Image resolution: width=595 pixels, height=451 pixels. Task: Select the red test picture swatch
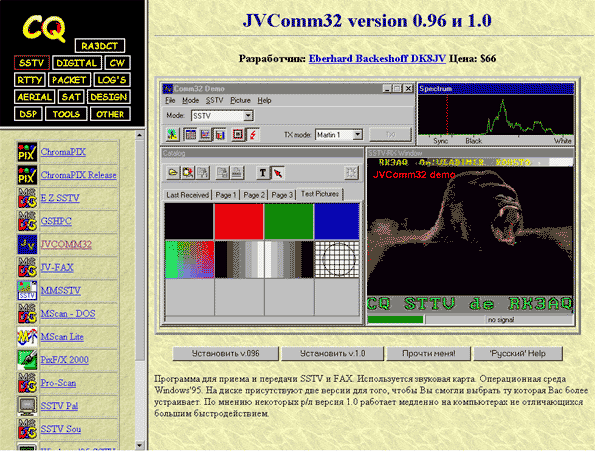[239, 222]
